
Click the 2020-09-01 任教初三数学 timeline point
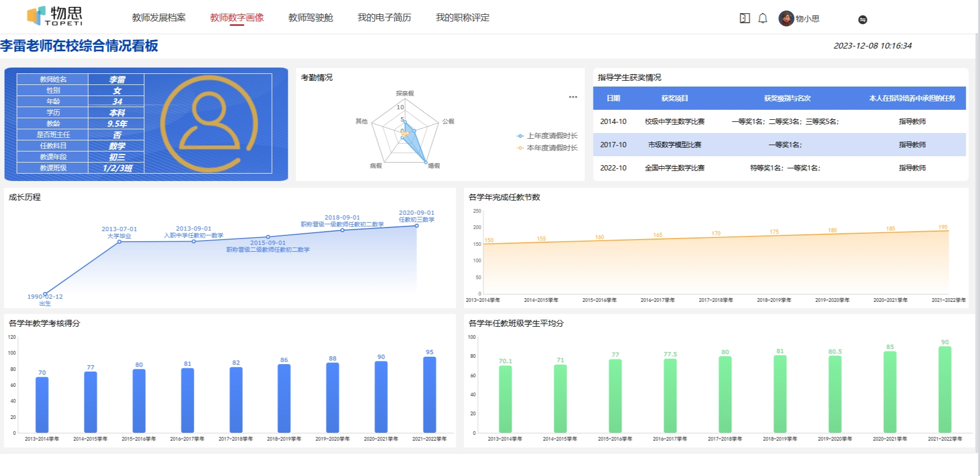pyautogui.click(x=417, y=225)
